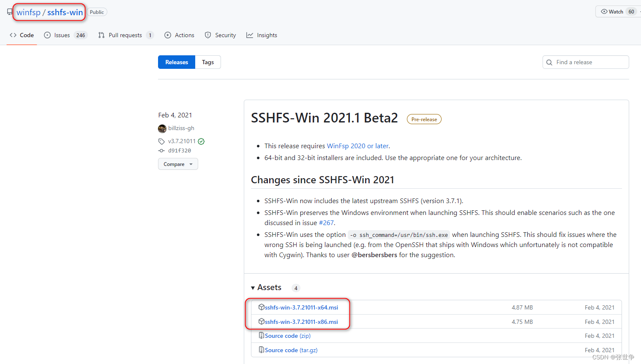Screen dimensions: 641x364
Task: Open issue #267 link
Action: [x=326, y=223]
